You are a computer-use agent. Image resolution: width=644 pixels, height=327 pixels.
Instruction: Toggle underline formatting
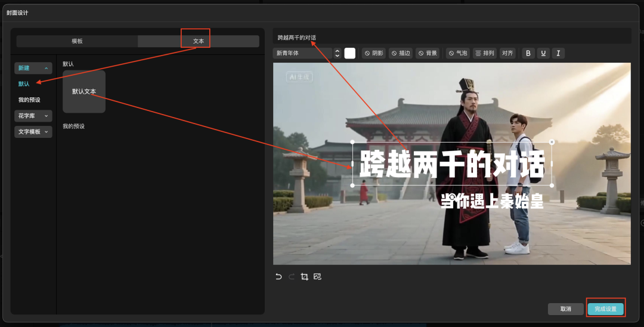pos(543,53)
